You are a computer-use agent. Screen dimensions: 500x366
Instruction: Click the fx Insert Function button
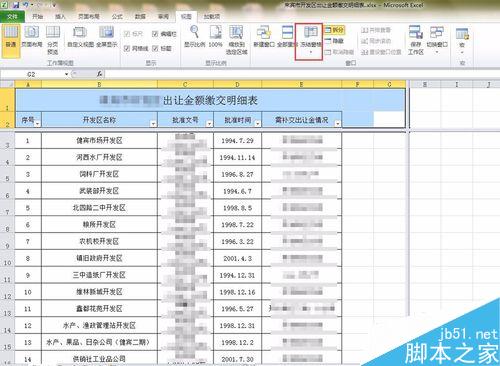point(99,74)
